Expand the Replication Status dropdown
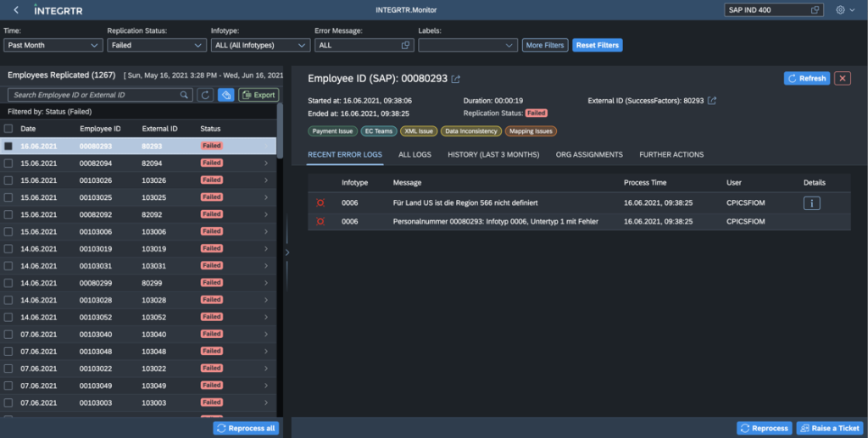 [156, 45]
